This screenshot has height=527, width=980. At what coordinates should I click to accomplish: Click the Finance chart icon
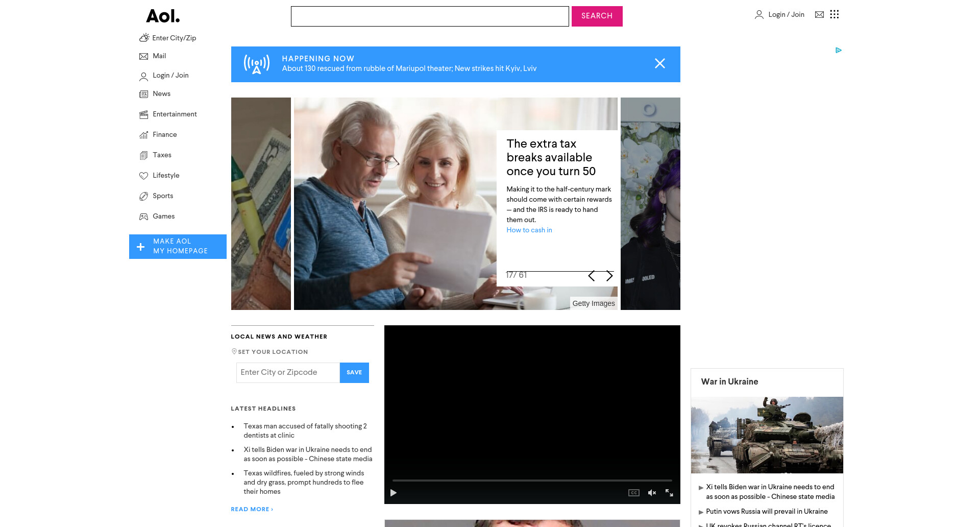click(x=144, y=135)
